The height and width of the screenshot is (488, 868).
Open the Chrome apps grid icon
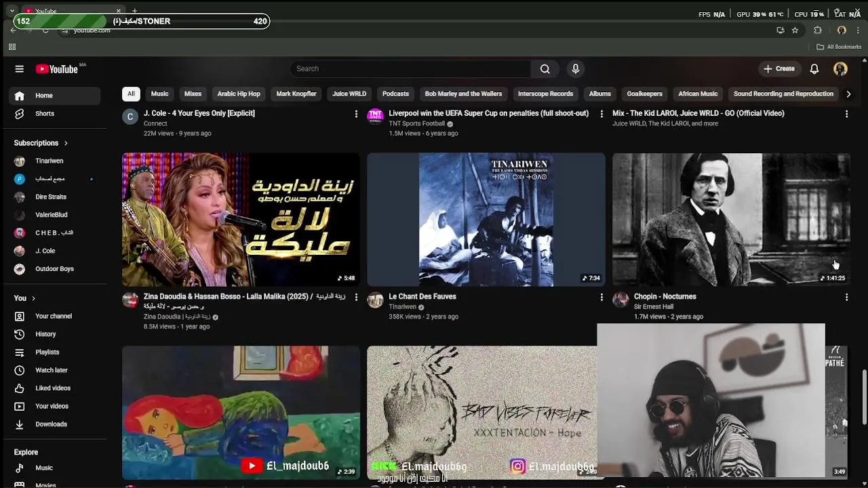[x=12, y=47]
